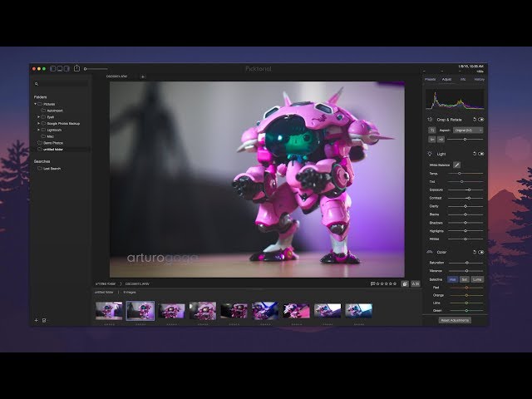Reset the Crop & Rotate section
Viewport: 532px width, 399px height.
point(475,120)
